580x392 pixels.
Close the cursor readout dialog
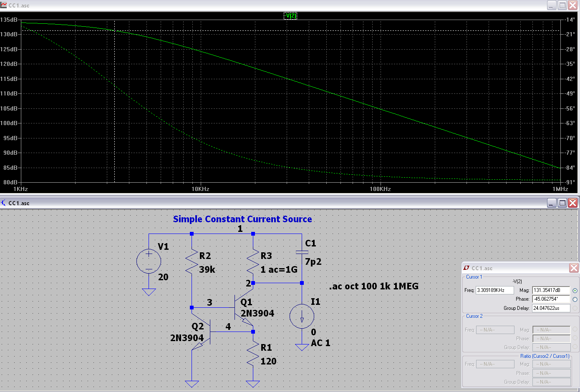[574, 268]
